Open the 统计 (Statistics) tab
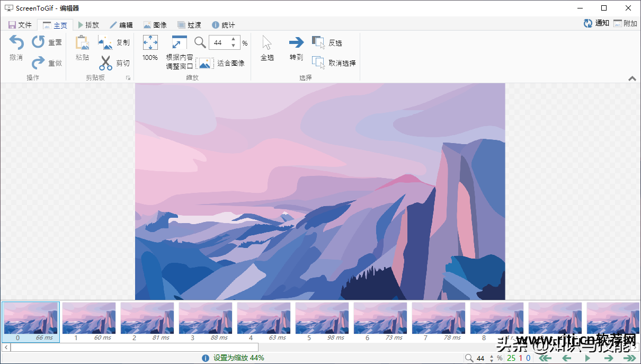Image resolution: width=641 pixels, height=364 pixels. point(223,25)
